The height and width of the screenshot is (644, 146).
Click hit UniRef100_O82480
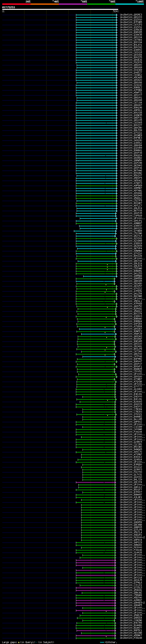coord(131,284)
